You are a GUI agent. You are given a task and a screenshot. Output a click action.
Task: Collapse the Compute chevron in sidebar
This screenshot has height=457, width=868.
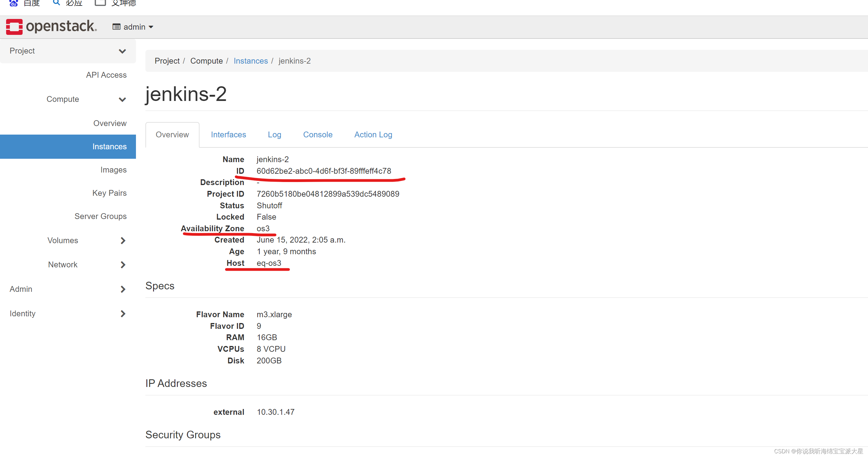(x=122, y=99)
